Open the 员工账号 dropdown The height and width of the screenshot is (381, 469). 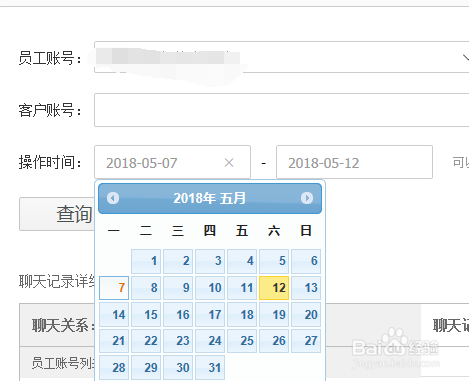(x=465, y=58)
